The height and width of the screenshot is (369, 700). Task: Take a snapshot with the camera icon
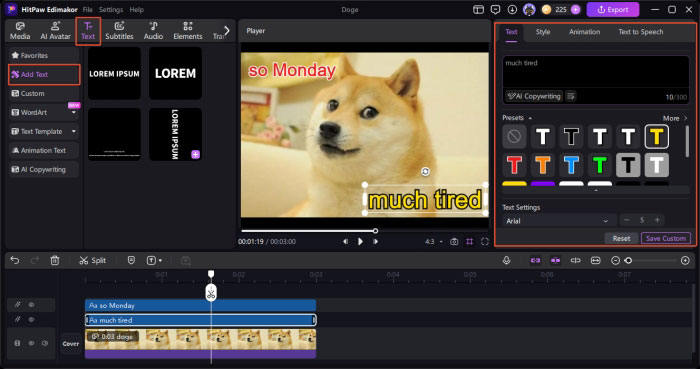454,241
